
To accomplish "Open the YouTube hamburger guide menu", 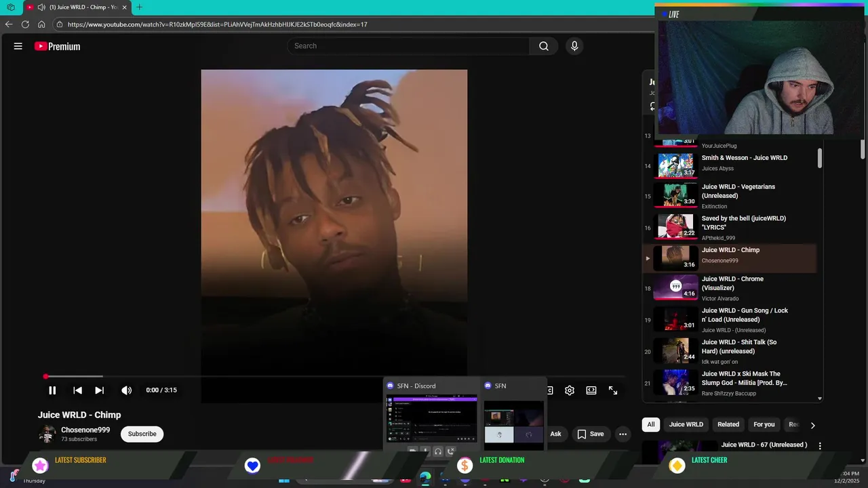I will point(18,46).
